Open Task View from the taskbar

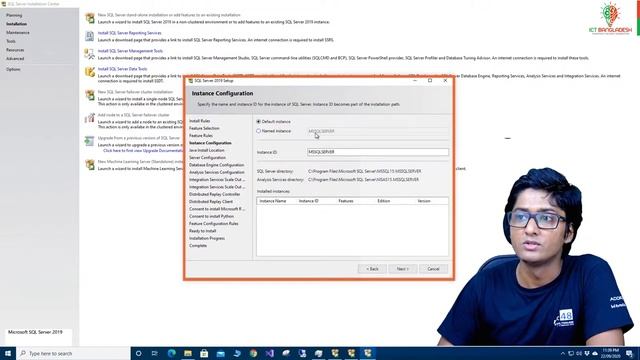[x=155, y=353]
